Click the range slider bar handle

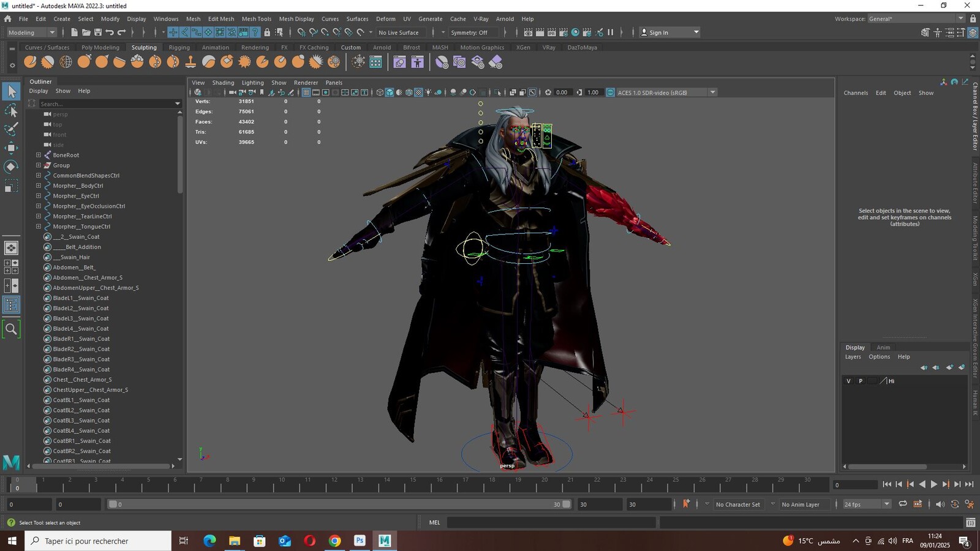pyautogui.click(x=340, y=504)
